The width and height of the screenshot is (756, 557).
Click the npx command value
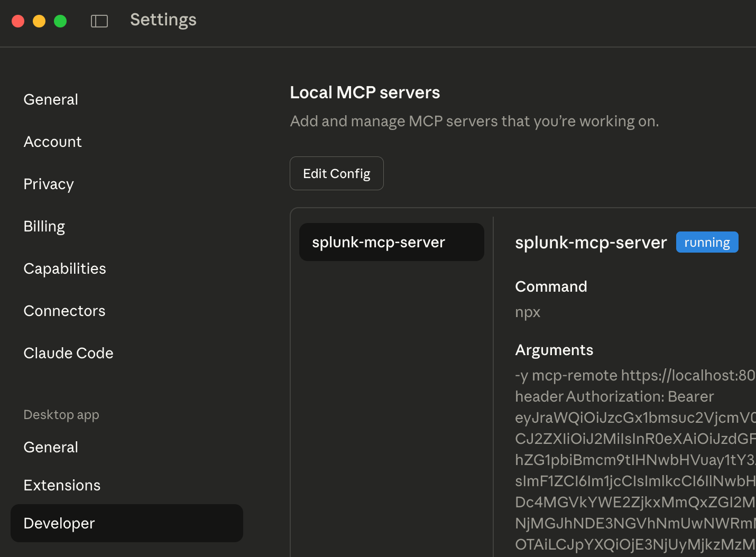[527, 312]
